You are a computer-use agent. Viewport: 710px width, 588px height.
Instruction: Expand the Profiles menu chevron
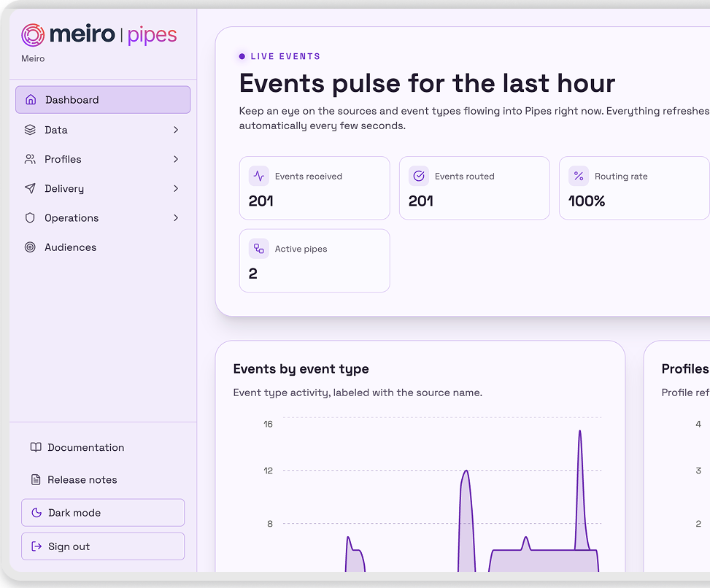point(176,159)
